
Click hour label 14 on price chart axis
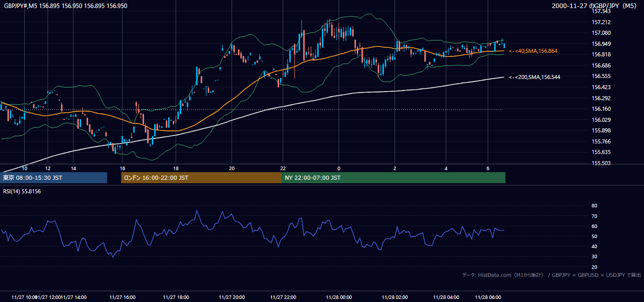coord(74,168)
